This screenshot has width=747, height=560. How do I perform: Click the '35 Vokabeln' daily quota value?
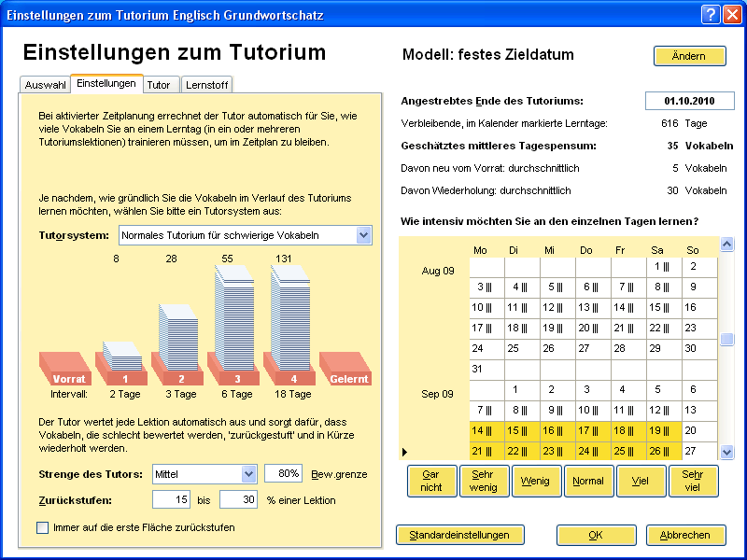click(x=699, y=146)
